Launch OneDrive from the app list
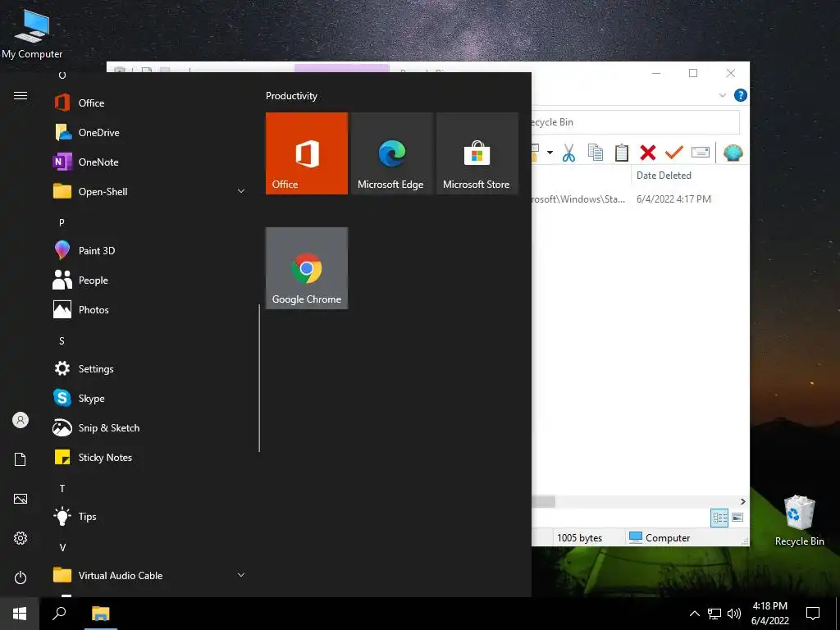840x630 pixels. tap(150, 132)
